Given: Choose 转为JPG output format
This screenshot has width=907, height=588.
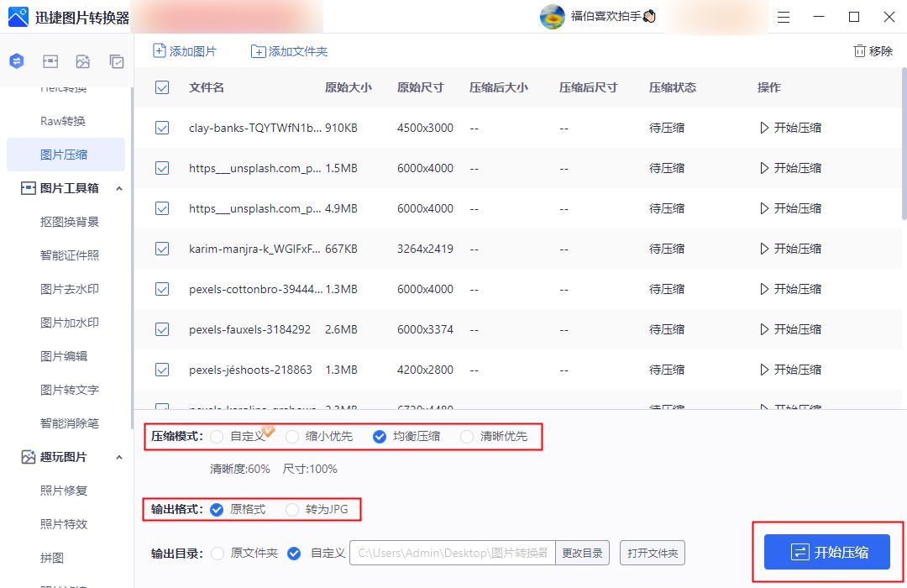Looking at the screenshot, I should click(292, 509).
